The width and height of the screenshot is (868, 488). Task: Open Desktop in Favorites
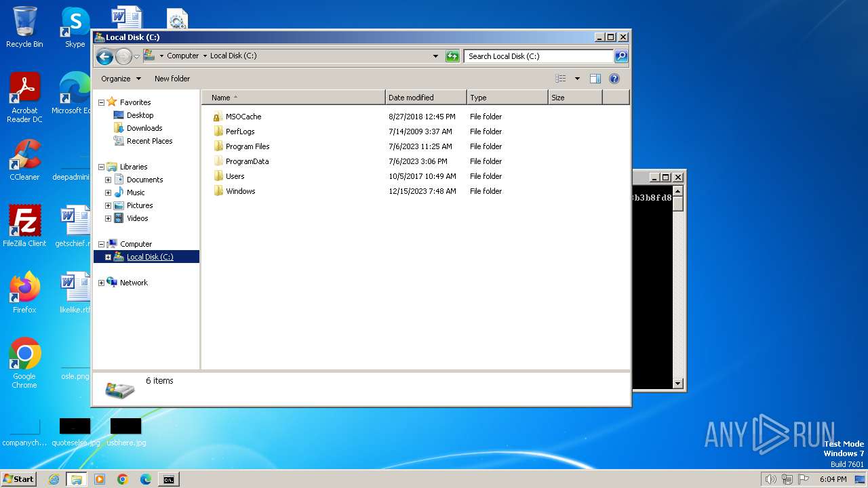tap(140, 115)
